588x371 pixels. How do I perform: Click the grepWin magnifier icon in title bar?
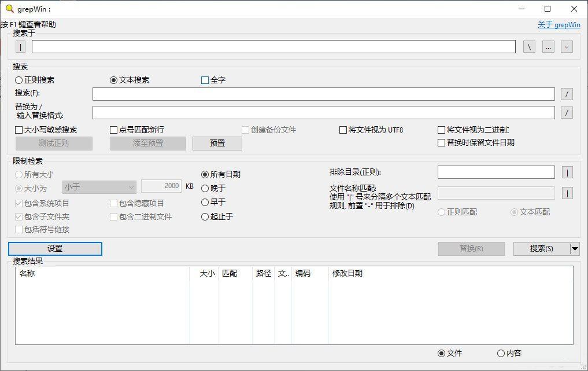[9, 9]
